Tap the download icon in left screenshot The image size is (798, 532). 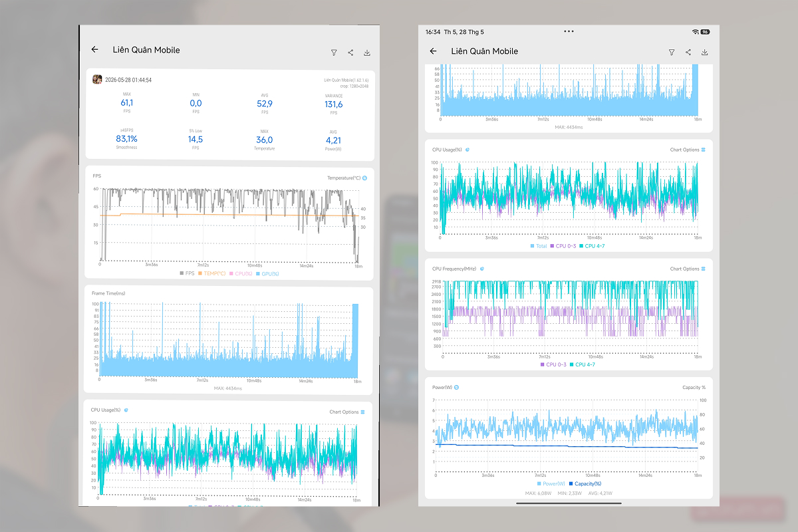(x=367, y=53)
